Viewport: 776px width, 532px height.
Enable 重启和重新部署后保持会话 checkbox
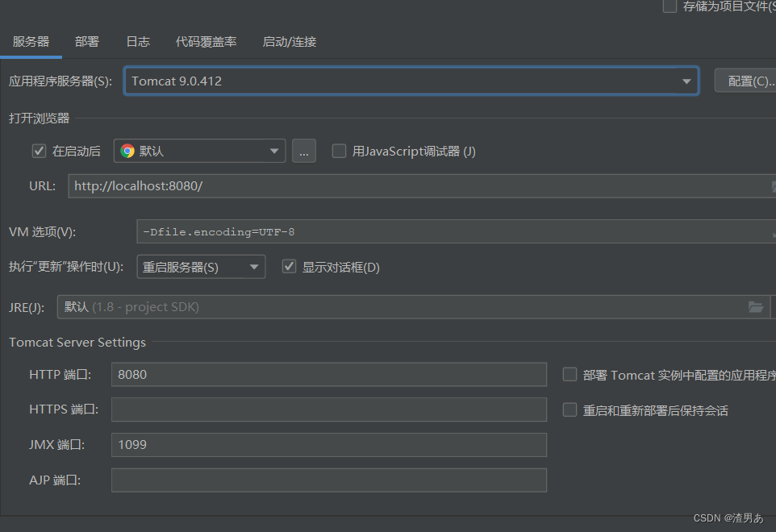(x=569, y=409)
